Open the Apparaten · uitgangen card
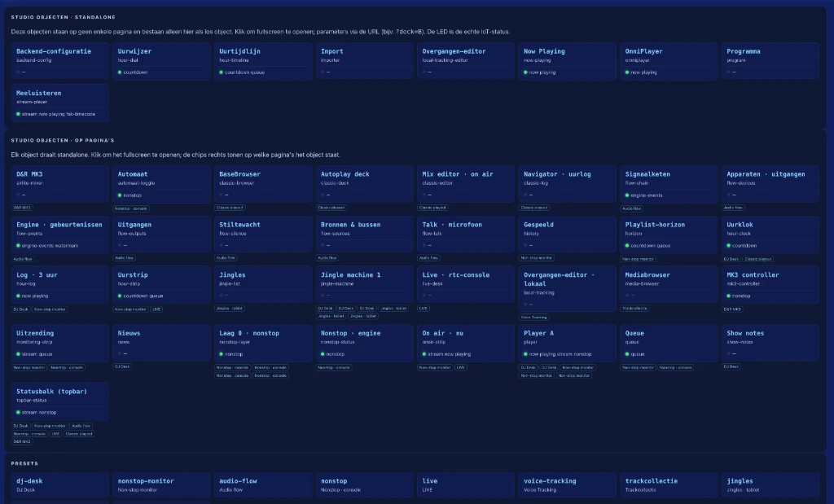 click(770, 184)
